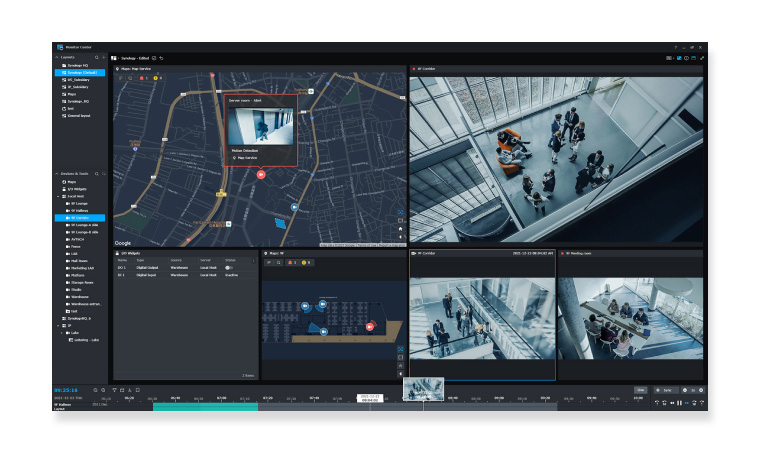Click the red alert camera on the floor plan
The height and width of the screenshot is (454, 760).
[369, 326]
